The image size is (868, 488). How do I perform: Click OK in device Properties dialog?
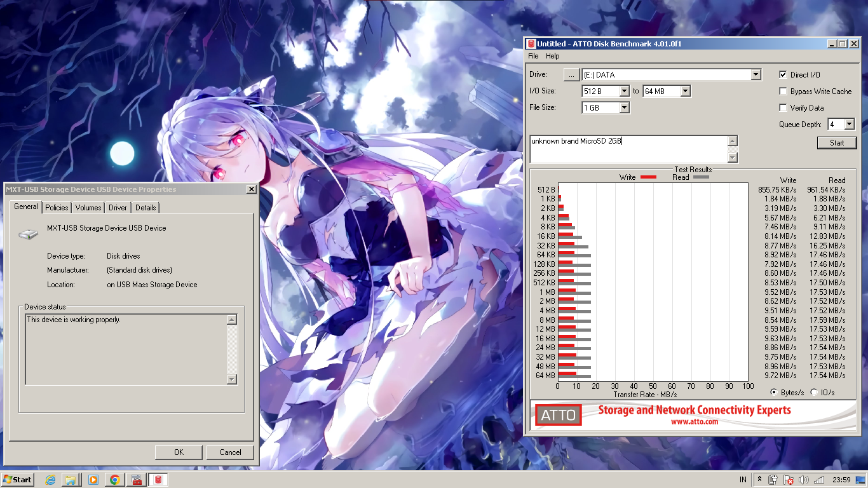pyautogui.click(x=179, y=452)
